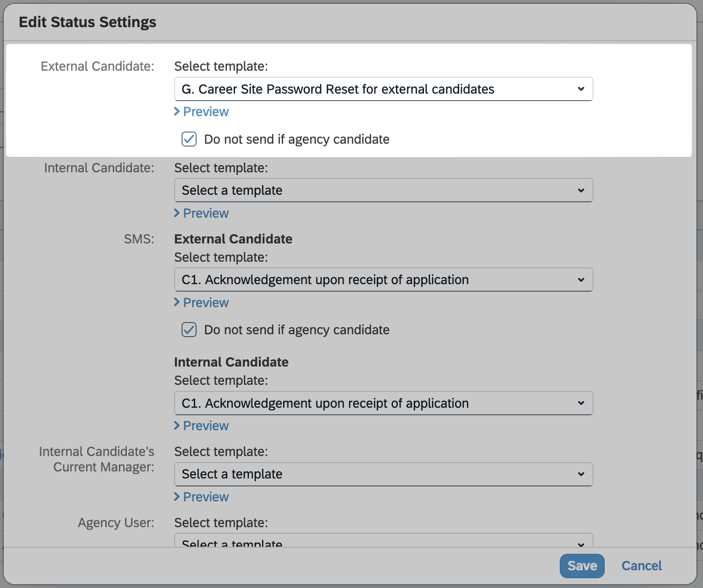Click the chevron beside SMS Internal Candidate Preview
The image size is (703, 588).
coord(177,426)
